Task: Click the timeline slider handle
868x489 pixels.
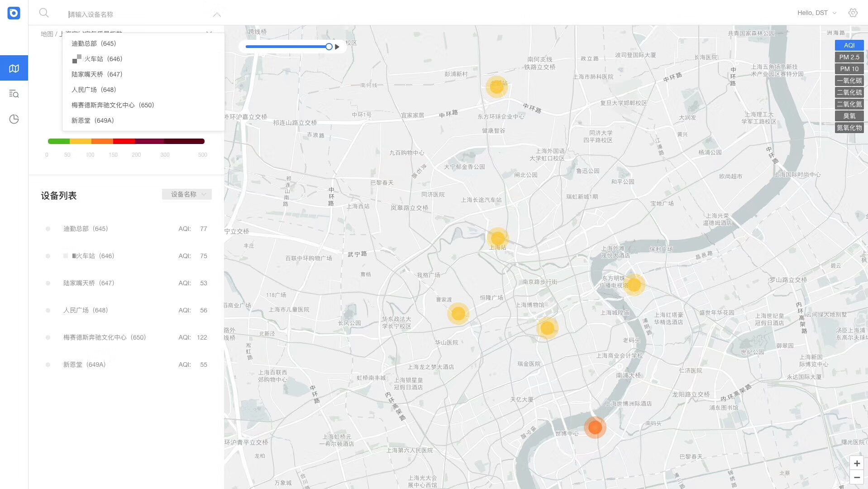Action: [x=329, y=47]
